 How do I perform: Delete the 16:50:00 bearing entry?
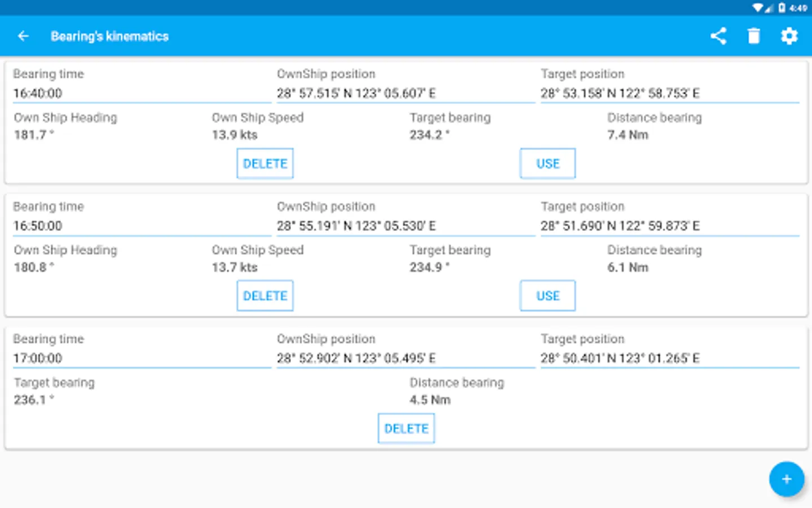point(265,296)
